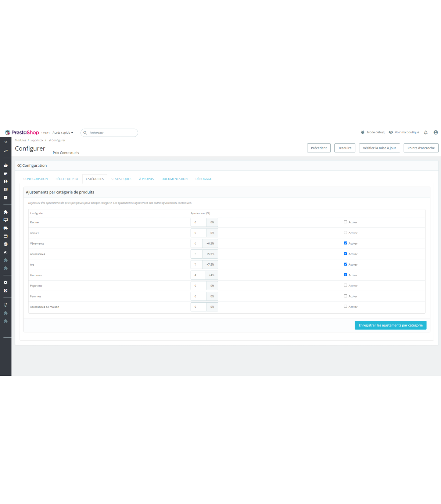
Task: Click the Modules breadcrumb link
Action: (21, 140)
